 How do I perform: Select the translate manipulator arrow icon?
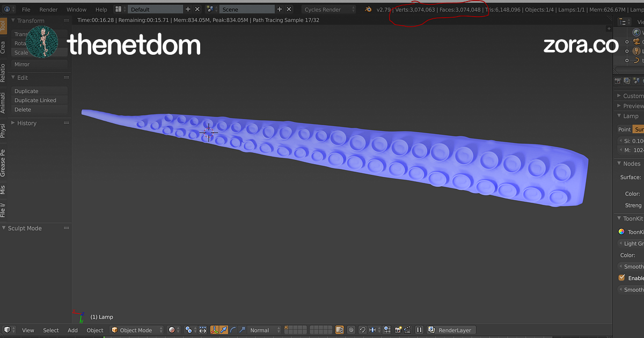pos(223,330)
